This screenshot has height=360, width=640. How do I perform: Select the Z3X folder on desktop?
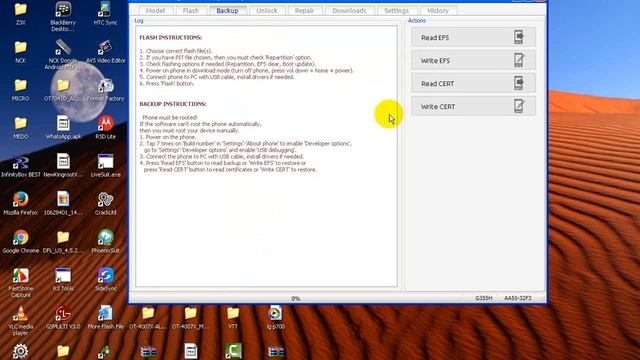(20, 14)
